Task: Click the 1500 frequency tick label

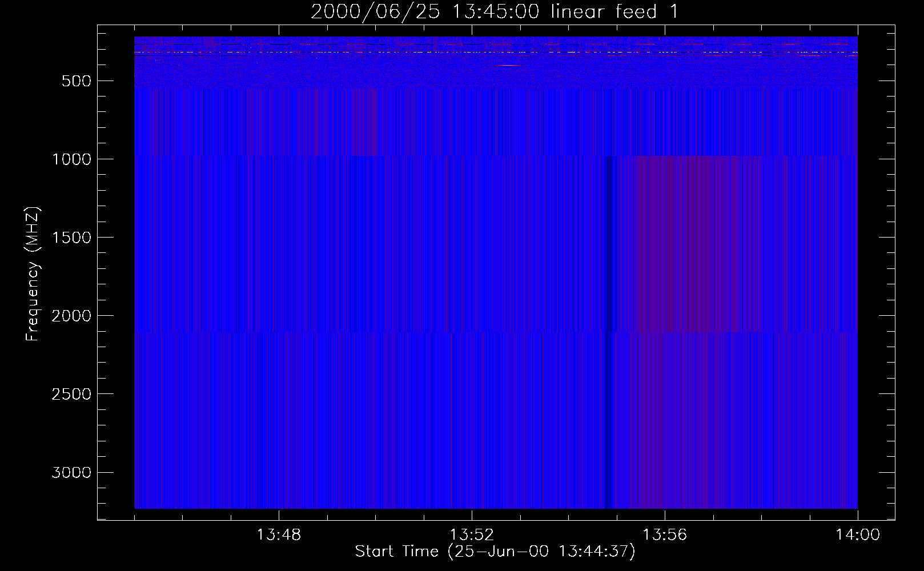Action: point(71,238)
